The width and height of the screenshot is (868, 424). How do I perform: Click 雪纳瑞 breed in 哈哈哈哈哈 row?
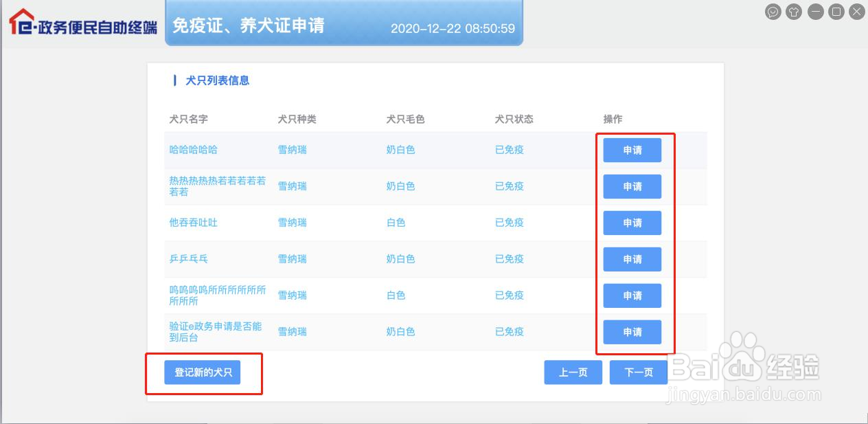click(x=293, y=150)
